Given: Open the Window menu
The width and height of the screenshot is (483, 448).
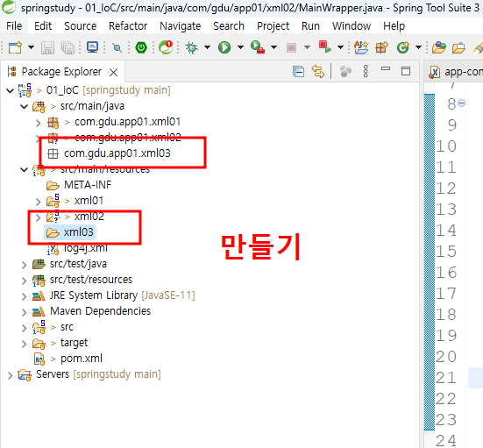Looking at the screenshot, I should [x=352, y=26].
